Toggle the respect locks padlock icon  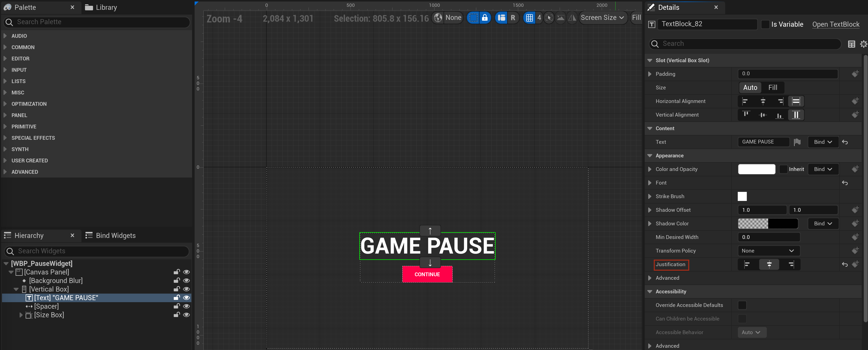485,18
